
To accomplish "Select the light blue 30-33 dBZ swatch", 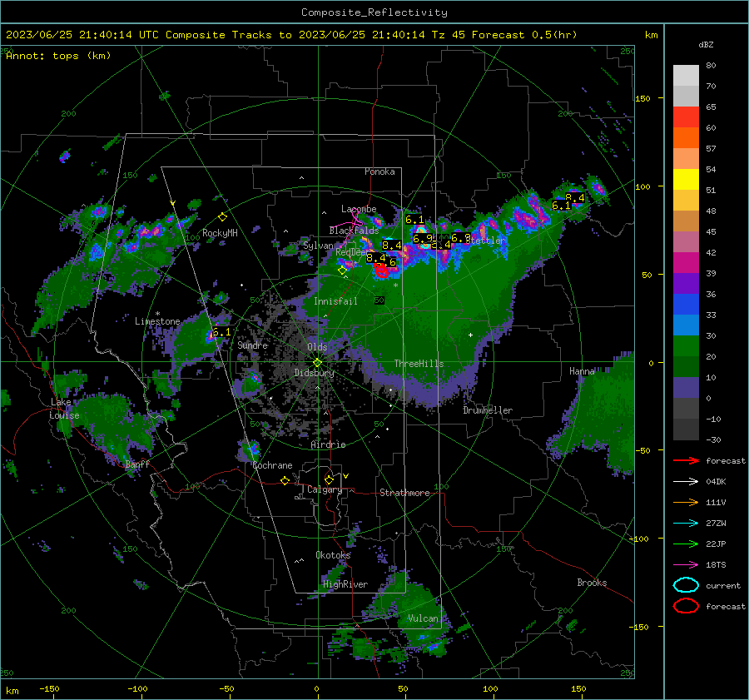I will click(x=686, y=325).
